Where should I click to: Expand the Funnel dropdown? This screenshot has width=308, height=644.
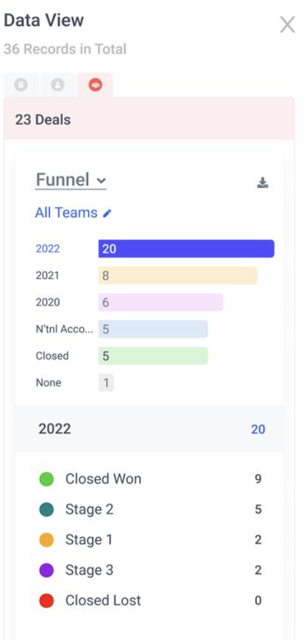(70, 180)
